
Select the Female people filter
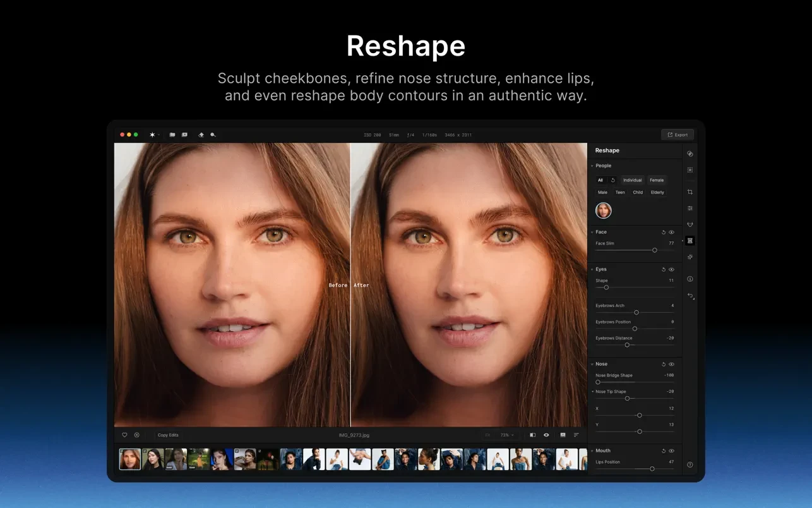(x=657, y=180)
